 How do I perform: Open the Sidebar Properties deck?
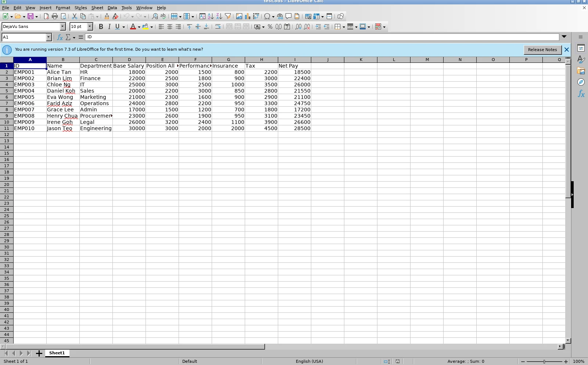click(581, 48)
